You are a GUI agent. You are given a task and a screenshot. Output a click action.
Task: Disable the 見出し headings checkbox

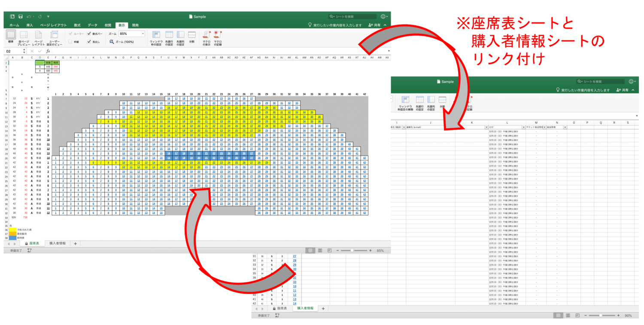tap(89, 41)
